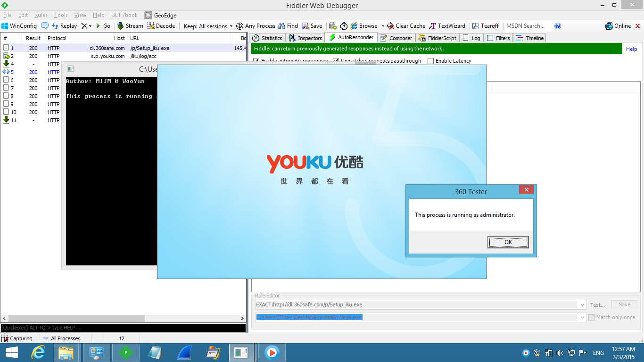
Task: Click the Tearoff toolbar button
Action: point(486,26)
